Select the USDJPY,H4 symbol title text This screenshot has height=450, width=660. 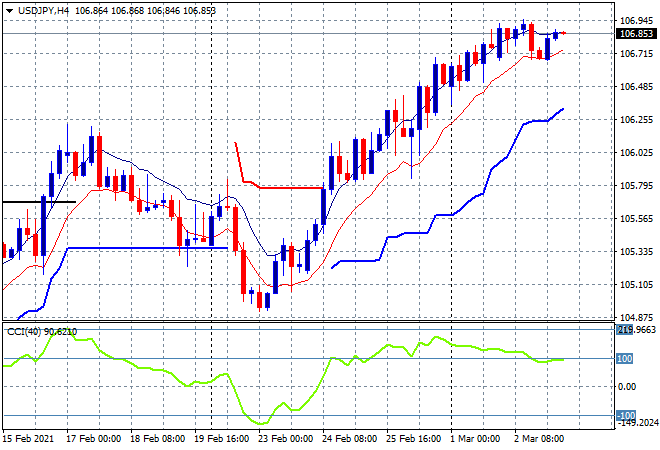pos(43,11)
